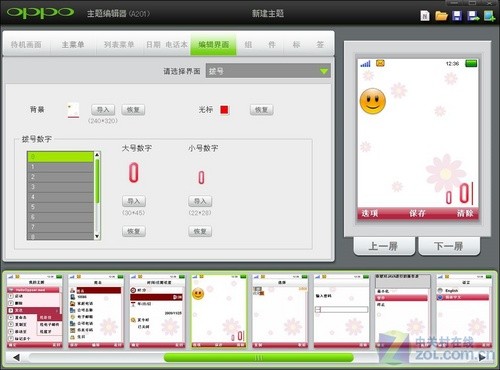Click 保存 softkey in phone preview
Image resolution: width=500 pixels, height=370 pixels.
417,213
